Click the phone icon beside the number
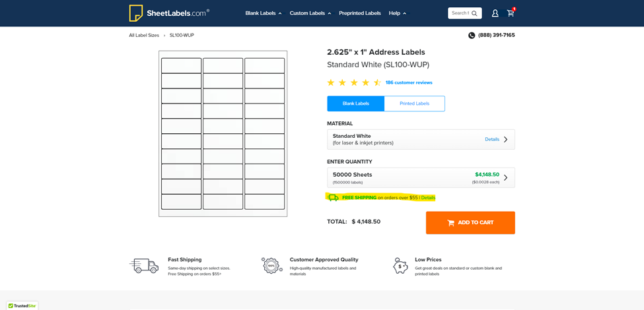644x310 pixels. (x=472, y=35)
